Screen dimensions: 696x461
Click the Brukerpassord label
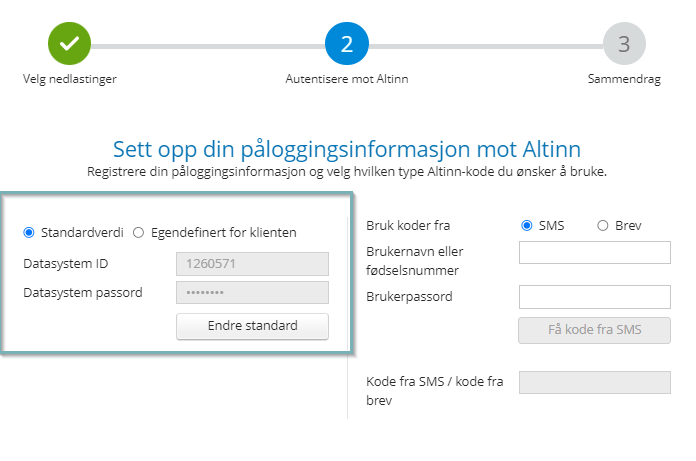tap(409, 296)
